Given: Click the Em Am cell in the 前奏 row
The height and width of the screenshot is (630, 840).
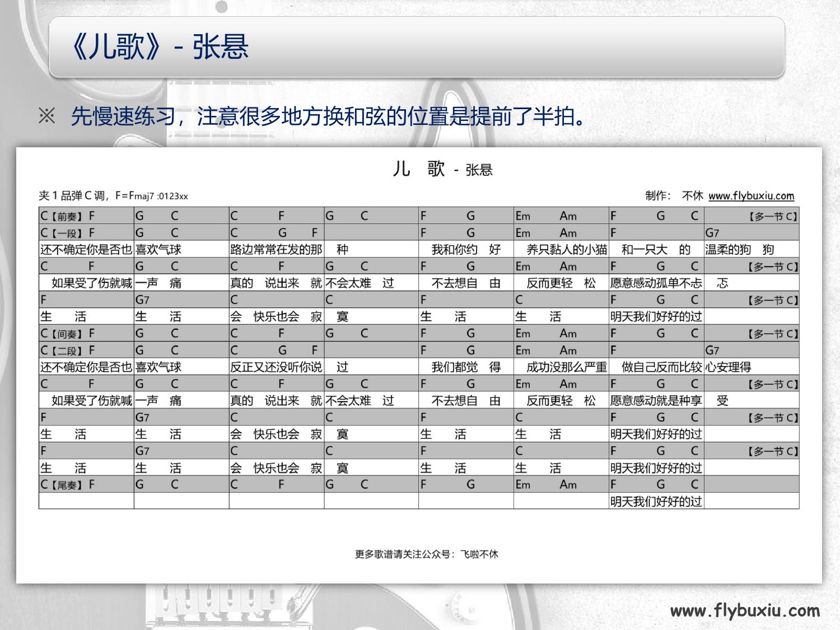Looking at the screenshot, I should [x=561, y=216].
